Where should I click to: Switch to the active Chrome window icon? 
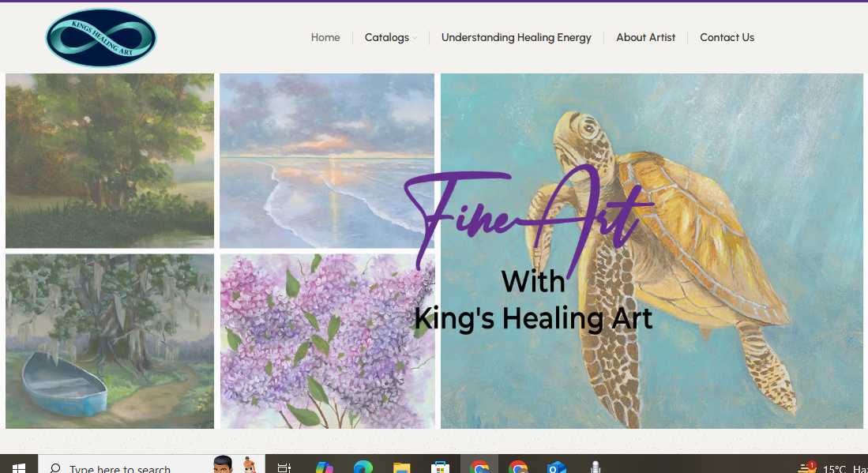pos(479,466)
